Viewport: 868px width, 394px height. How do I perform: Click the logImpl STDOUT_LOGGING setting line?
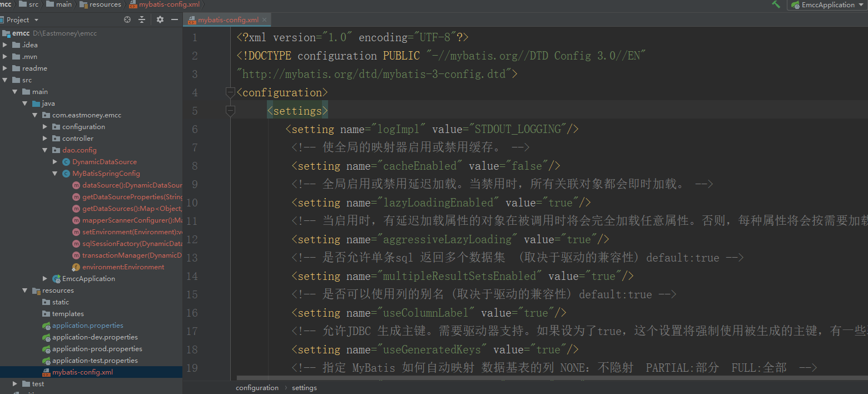pos(432,129)
